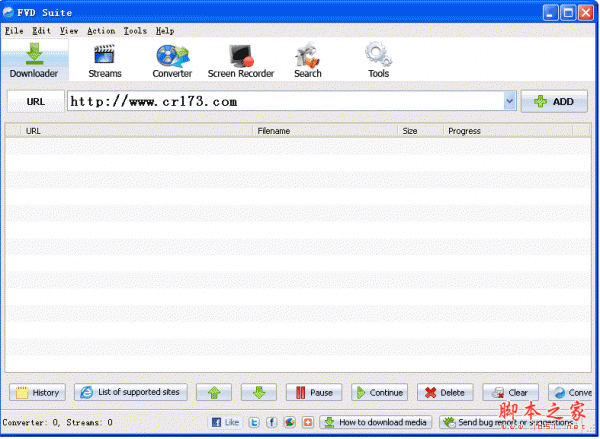Click the FVD Suite title bar icon
Viewport: 600px width, 439px height.
pos(8,12)
